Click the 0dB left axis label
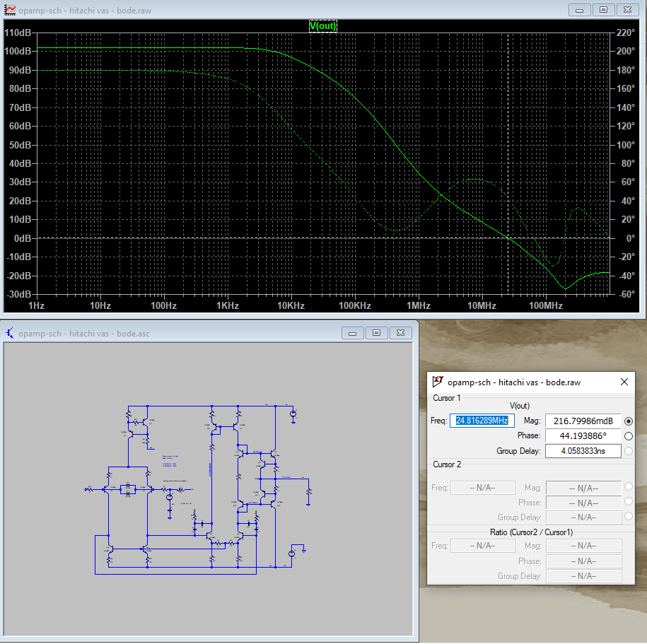 point(23,238)
